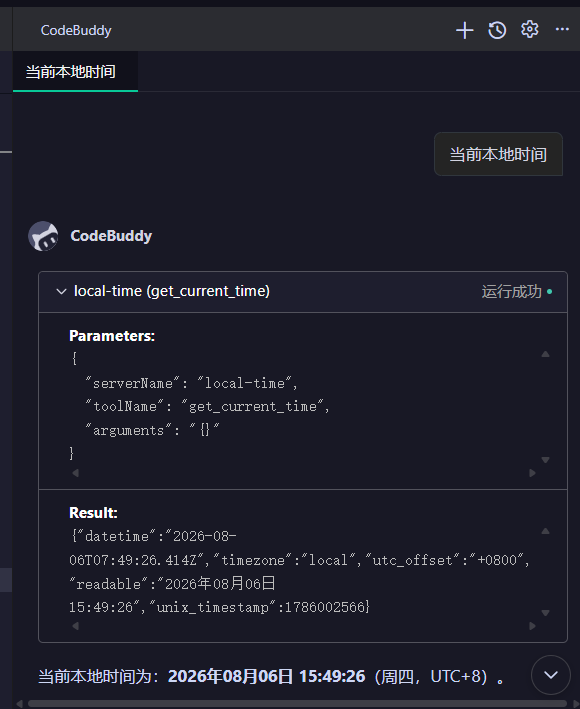The image size is (580, 709).
Task: Open chat history clock icon
Action: [497, 31]
